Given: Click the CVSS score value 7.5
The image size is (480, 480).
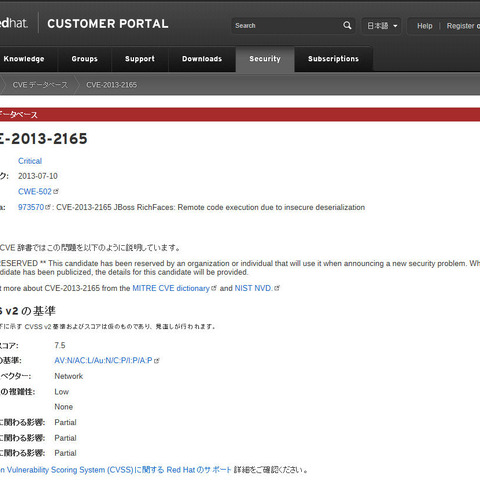Looking at the screenshot, I should pos(60,345).
